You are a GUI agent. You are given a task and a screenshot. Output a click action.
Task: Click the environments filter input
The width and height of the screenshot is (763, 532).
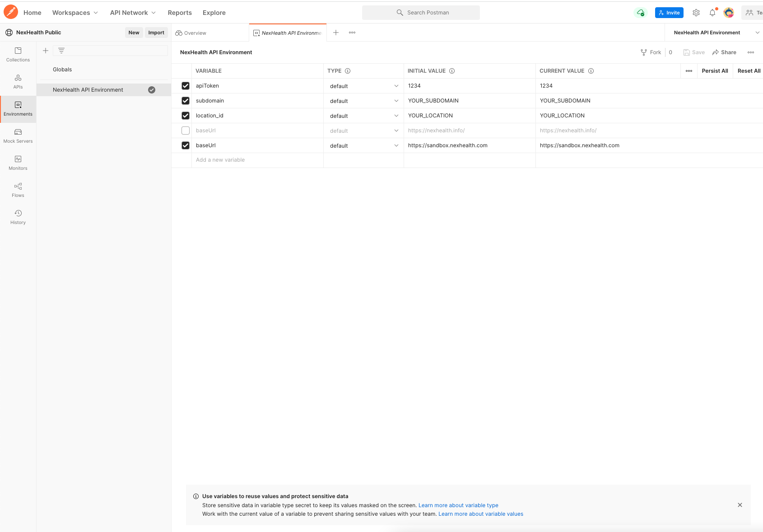(110, 51)
